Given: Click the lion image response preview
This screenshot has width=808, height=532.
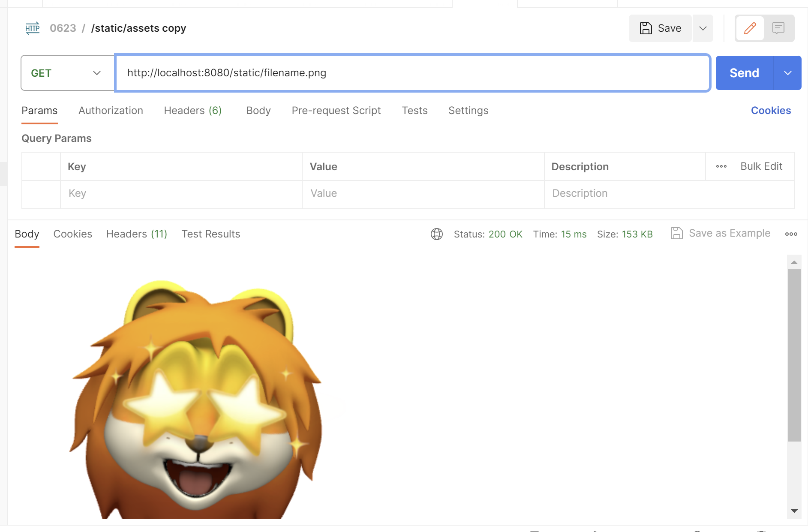Looking at the screenshot, I should click(195, 399).
